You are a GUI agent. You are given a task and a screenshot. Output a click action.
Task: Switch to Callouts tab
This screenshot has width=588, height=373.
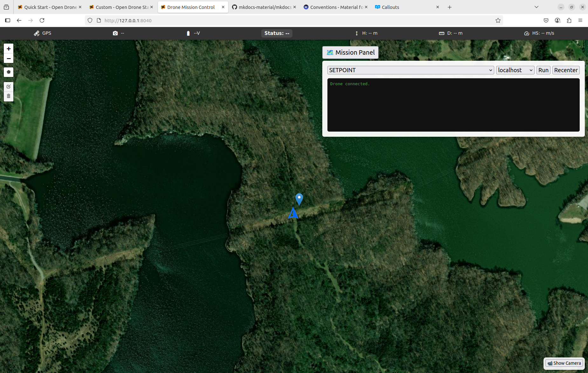(x=407, y=7)
